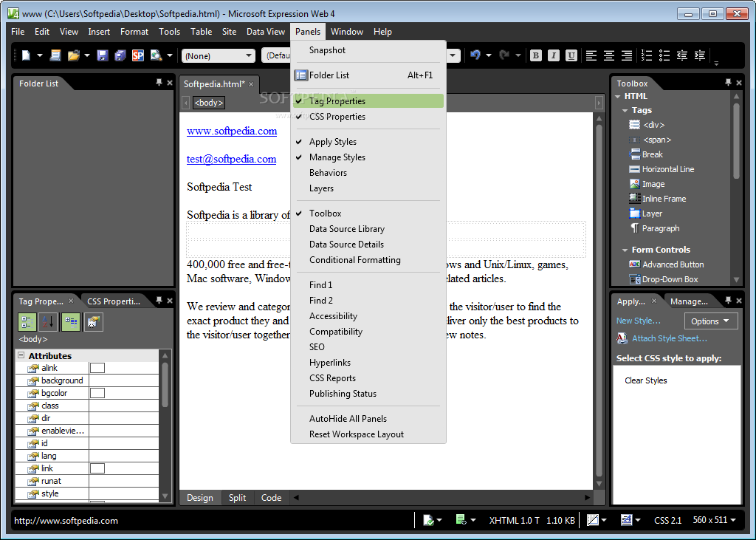Pin the Toolbox panel
The image size is (756, 540).
[x=728, y=83]
